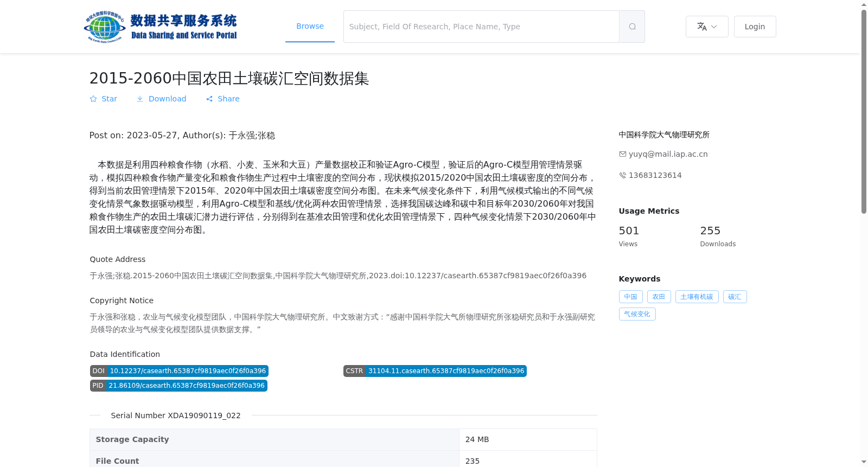This screenshot has width=868, height=467.
Task: Click the PID identifier badge
Action: coord(178,386)
